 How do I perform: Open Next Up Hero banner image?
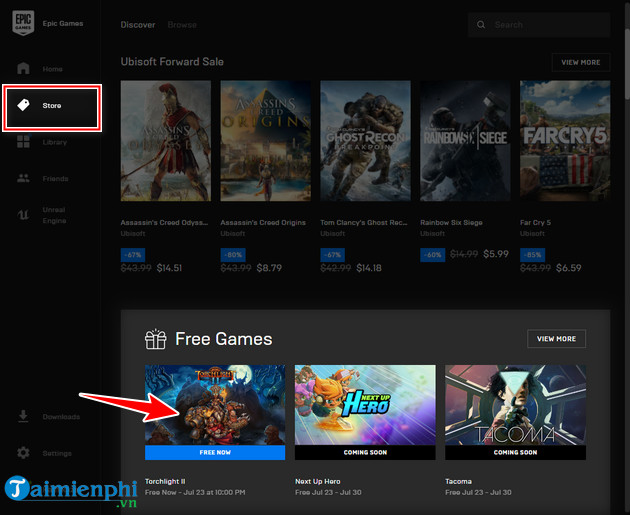pyautogui.click(x=365, y=405)
